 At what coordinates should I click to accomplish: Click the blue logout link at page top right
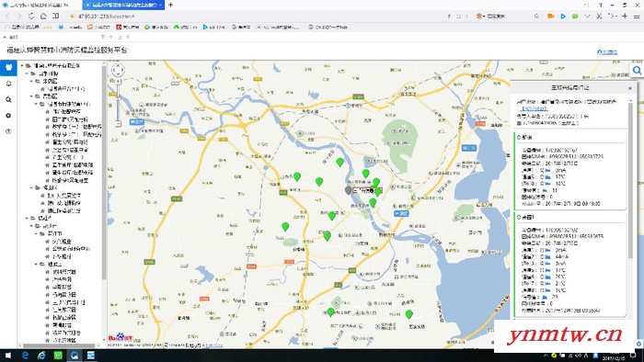click(x=607, y=52)
